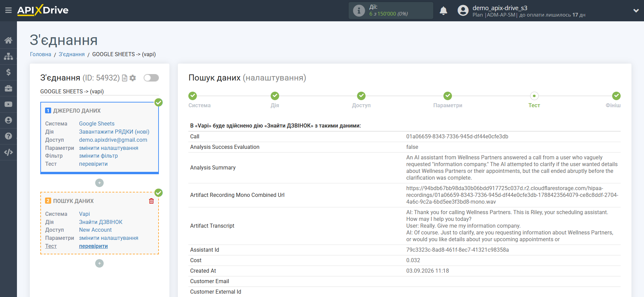644x297 pixels.
Task: Click the user avatar icon
Action: [x=463, y=10]
